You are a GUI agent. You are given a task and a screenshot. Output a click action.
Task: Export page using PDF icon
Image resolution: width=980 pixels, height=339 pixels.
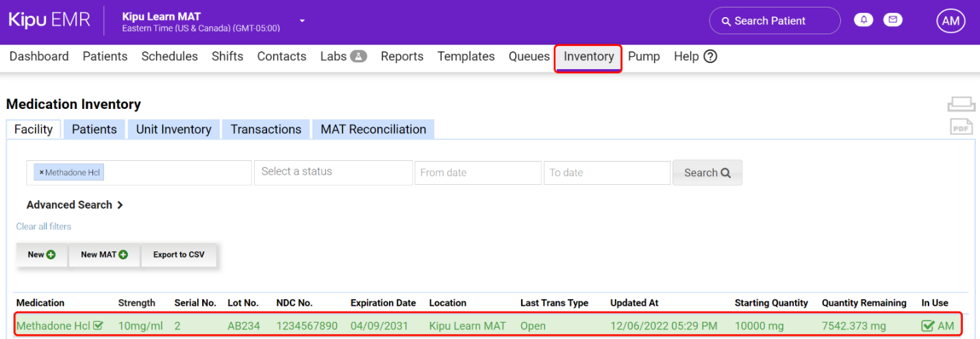[961, 127]
